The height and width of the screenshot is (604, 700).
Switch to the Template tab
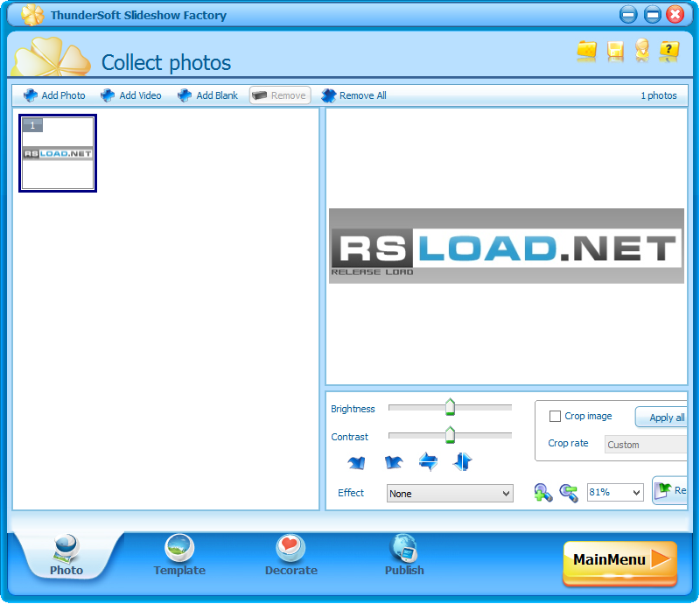(x=179, y=555)
